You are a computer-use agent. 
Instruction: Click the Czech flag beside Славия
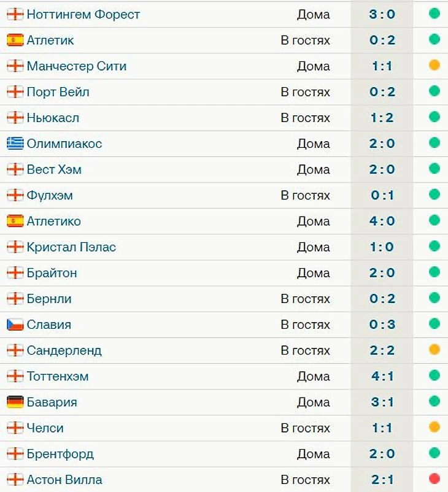[15, 325]
